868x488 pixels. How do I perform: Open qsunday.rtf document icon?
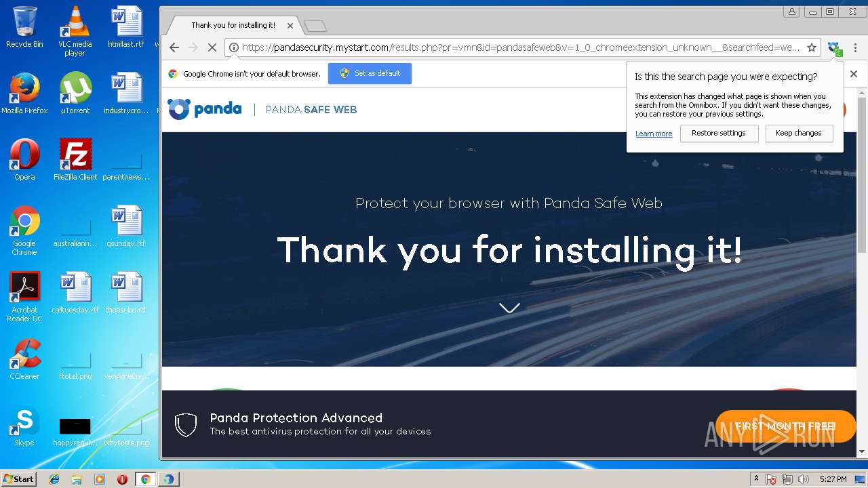(126, 226)
